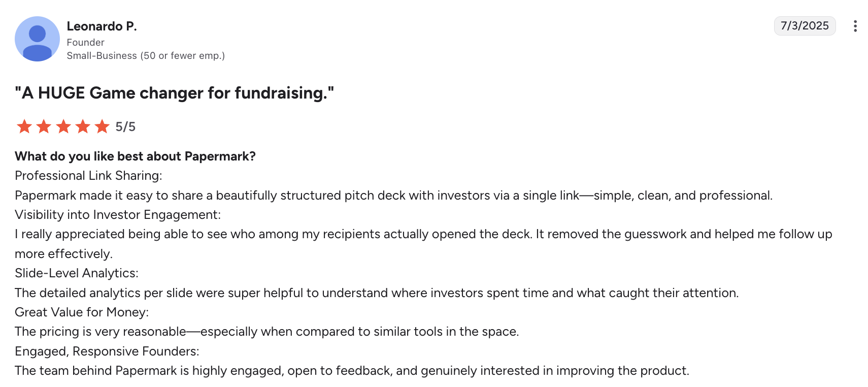The width and height of the screenshot is (868, 387).
Task: Open the 'A HUGE Game changer for fundraising' review title
Action: coord(175,93)
